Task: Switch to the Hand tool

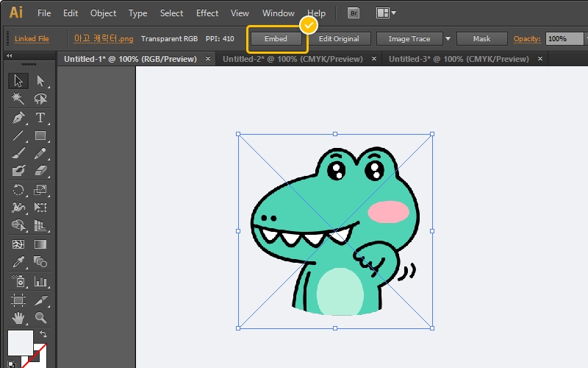Action: [18, 318]
